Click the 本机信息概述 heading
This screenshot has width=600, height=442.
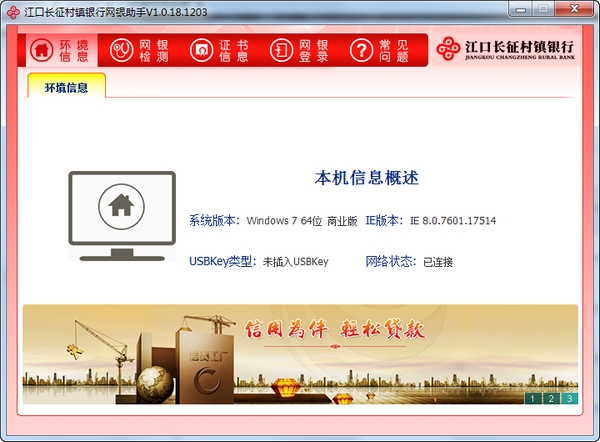(x=367, y=178)
